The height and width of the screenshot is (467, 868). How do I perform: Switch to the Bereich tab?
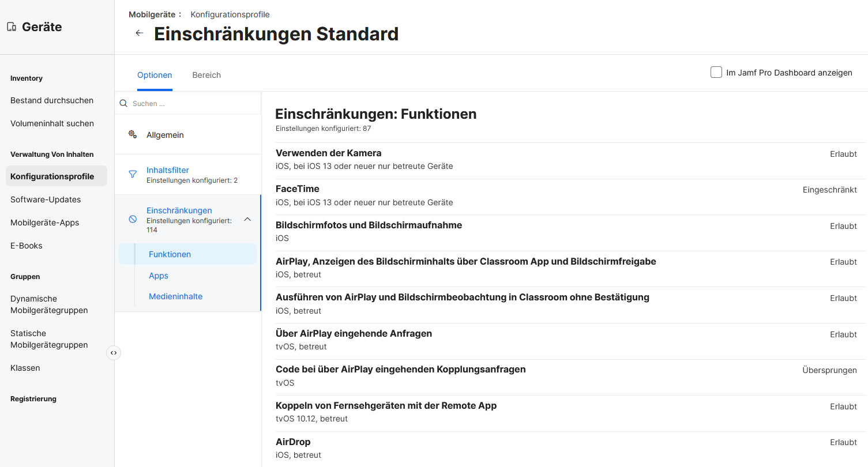[206, 75]
